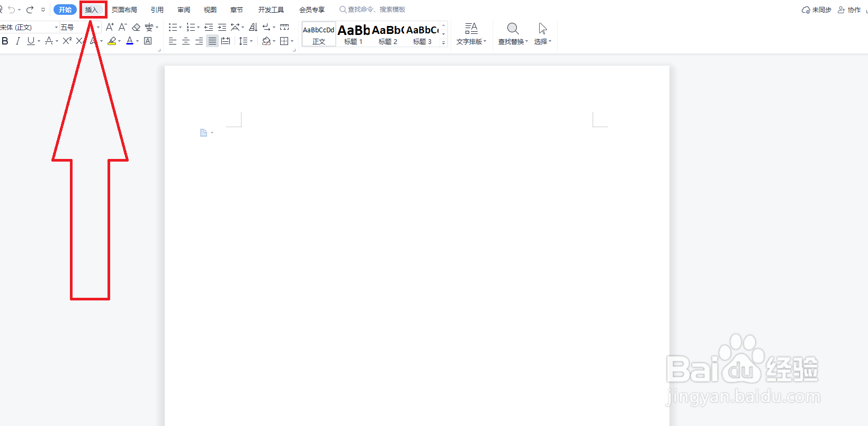Click the 协作 collaboration icon
Image resolution: width=868 pixels, height=426 pixels.
click(x=841, y=10)
